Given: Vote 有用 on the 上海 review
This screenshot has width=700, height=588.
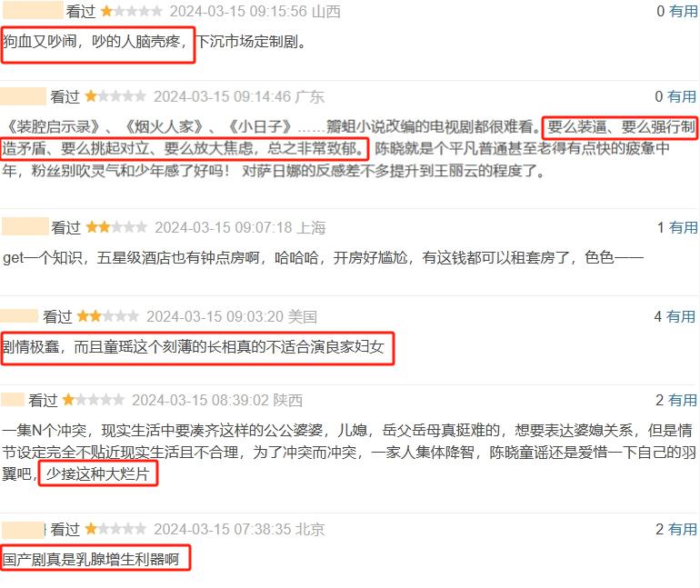Looking at the screenshot, I should (683, 227).
